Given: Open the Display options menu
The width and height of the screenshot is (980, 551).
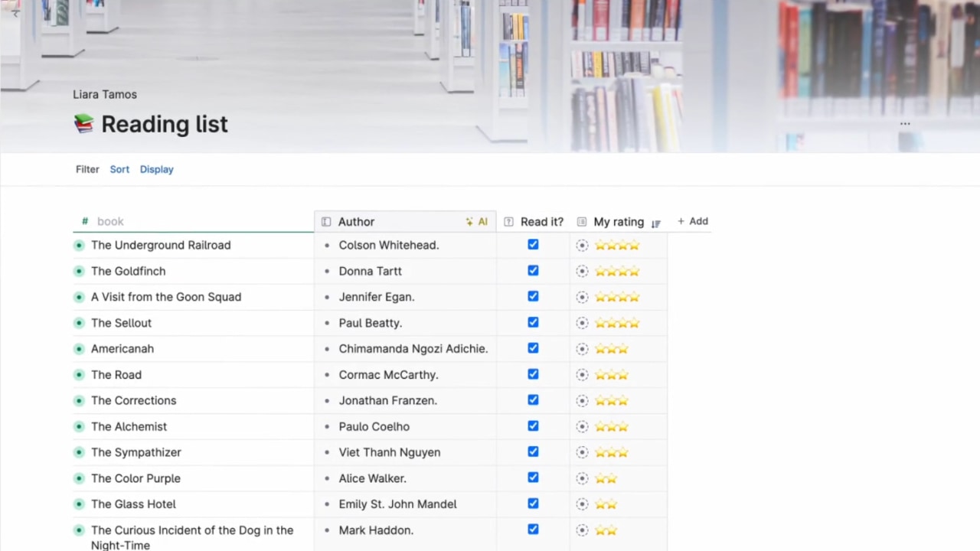Looking at the screenshot, I should tap(156, 169).
